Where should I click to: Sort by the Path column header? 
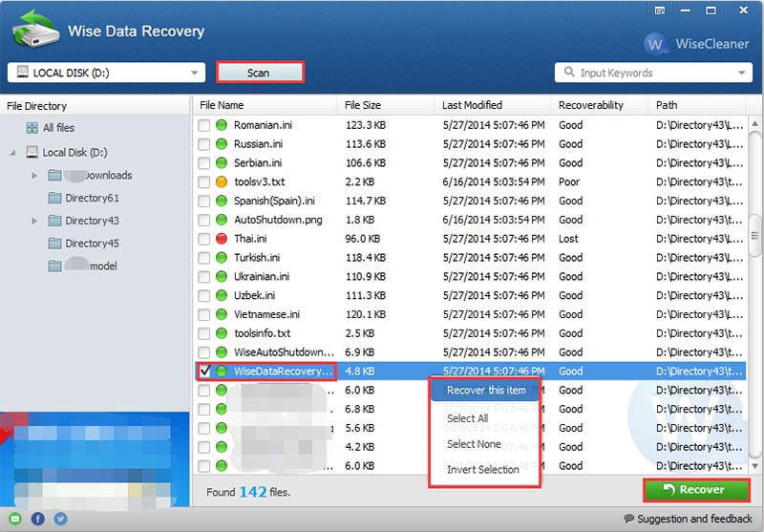click(x=697, y=105)
